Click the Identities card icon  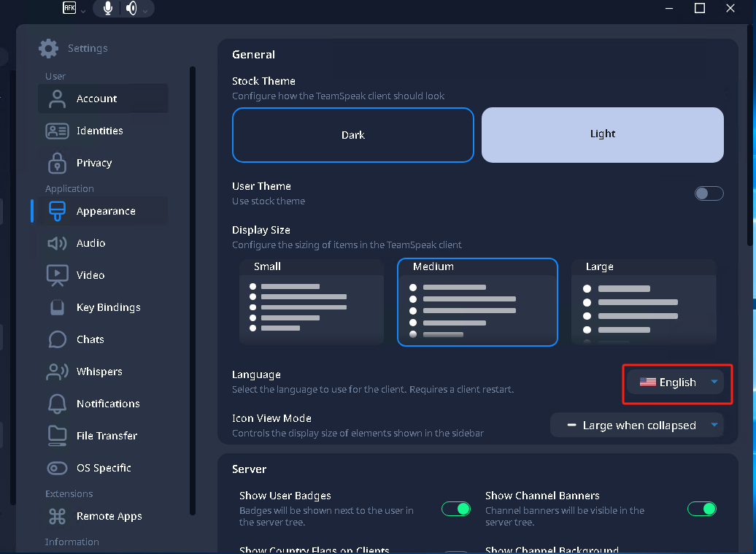(57, 131)
